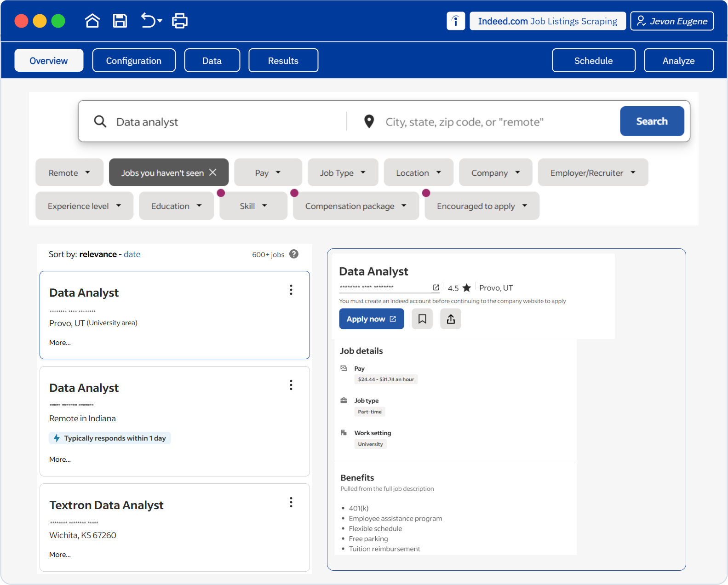Image resolution: width=728 pixels, height=585 pixels.
Task: Expand the Education filter dropdown
Action: click(x=177, y=206)
